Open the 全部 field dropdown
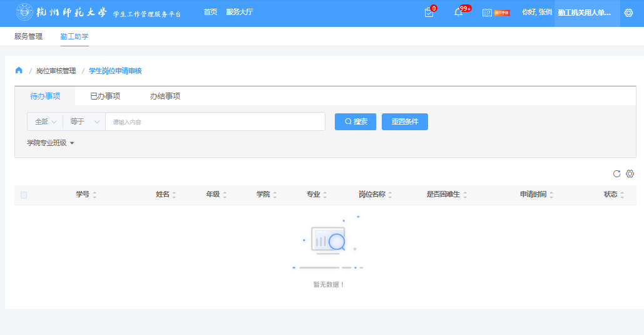This screenshot has height=335, width=644. click(x=45, y=121)
